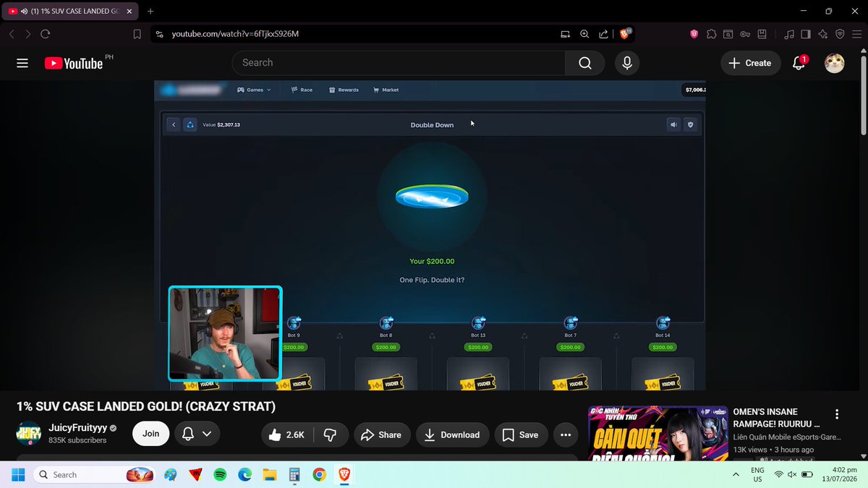Image resolution: width=868 pixels, height=488 pixels.
Task: Open the extensions puzzle menu
Action: coord(712,34)
